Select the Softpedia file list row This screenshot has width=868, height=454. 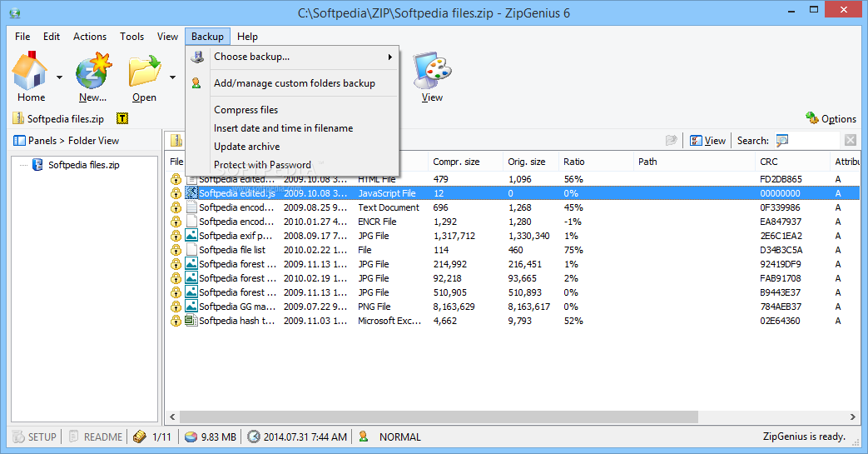pyautogui.click(x=513, y=250)
